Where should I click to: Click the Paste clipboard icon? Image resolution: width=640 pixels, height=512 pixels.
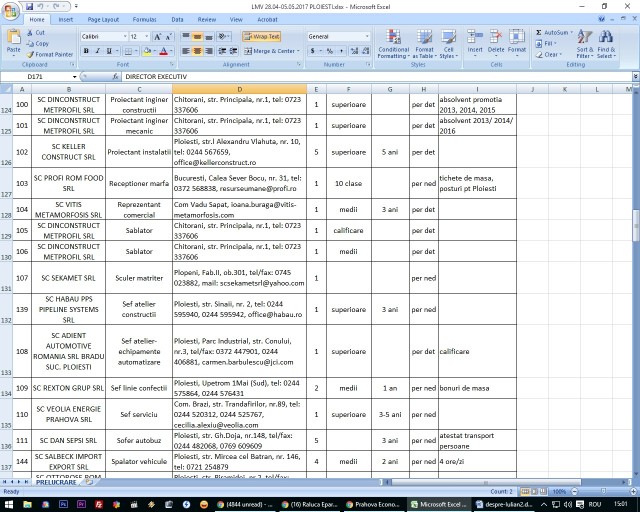click(x=13, y=37)
